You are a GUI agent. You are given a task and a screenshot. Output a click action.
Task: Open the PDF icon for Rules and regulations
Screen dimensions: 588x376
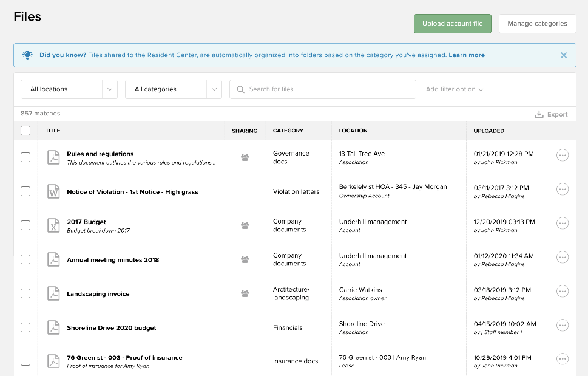coord(53,157)
